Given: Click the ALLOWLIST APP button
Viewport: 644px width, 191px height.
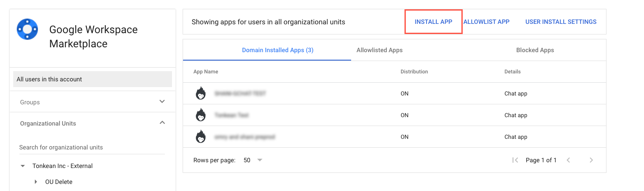Looking at the screenshot, I should click(x=487, y=22).
